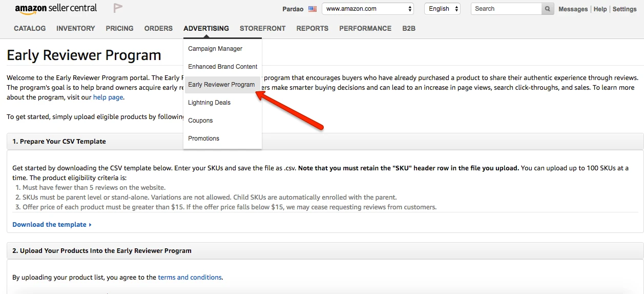This screenshot has height=294, width=644.
Task: Open the terms and conditions link
Action: tap(190, 277)
